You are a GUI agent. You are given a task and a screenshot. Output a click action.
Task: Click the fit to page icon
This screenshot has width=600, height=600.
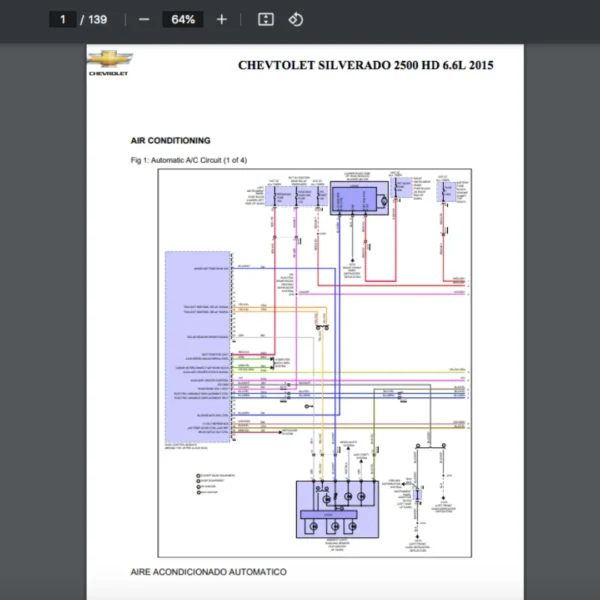tap(265, 19)
